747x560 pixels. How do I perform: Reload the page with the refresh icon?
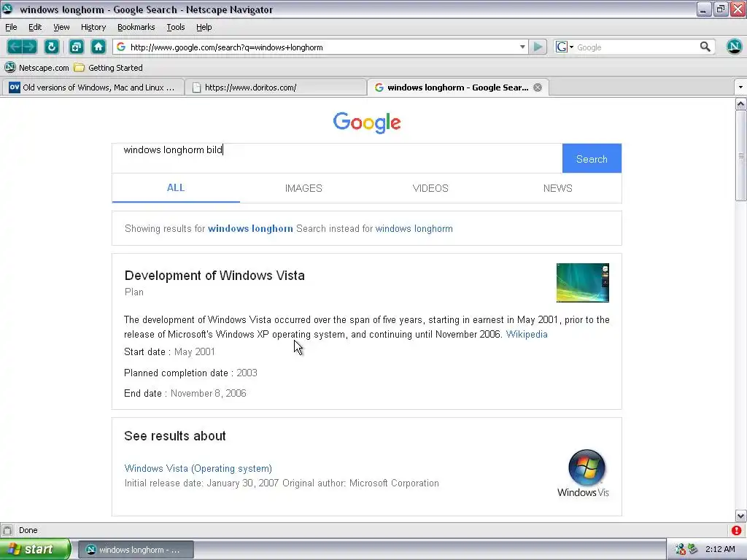point(52,47)
